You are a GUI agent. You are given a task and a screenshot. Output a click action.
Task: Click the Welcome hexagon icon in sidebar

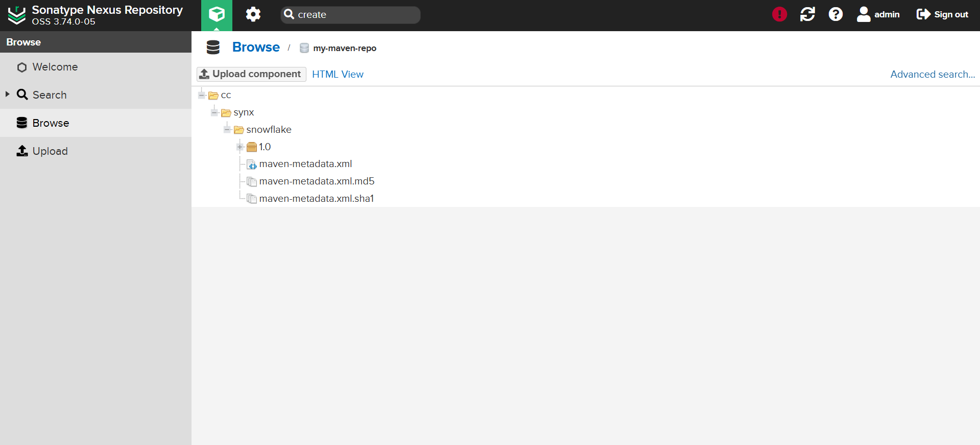point(21,67)
